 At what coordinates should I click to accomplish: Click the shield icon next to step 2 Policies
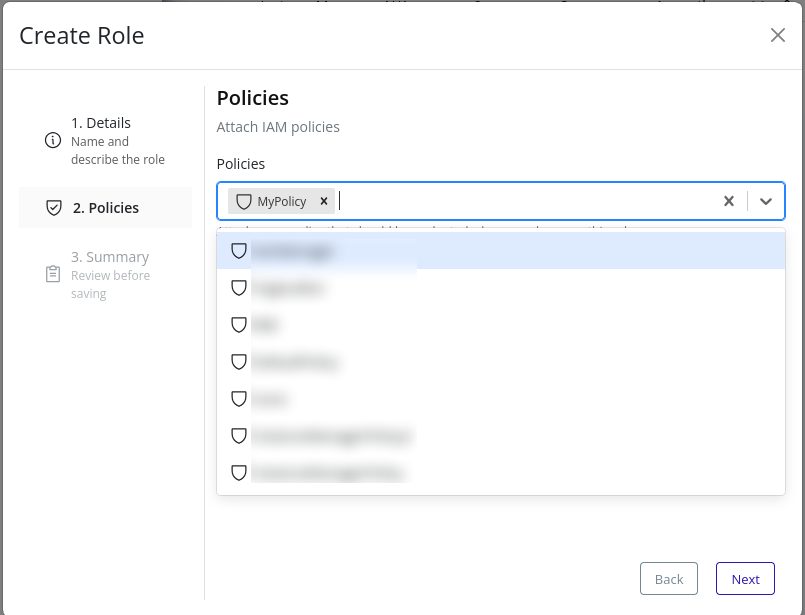click(x=53, y=207)
